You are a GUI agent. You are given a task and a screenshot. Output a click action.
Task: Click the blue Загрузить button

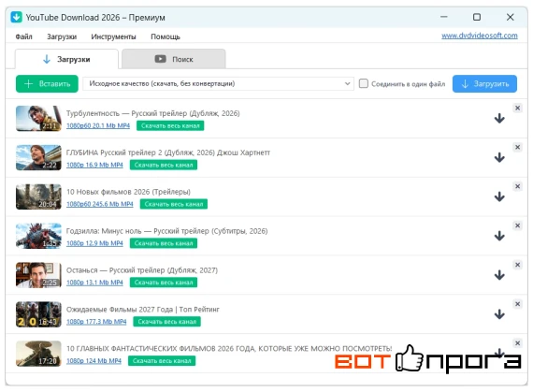(x=484, y=84)
